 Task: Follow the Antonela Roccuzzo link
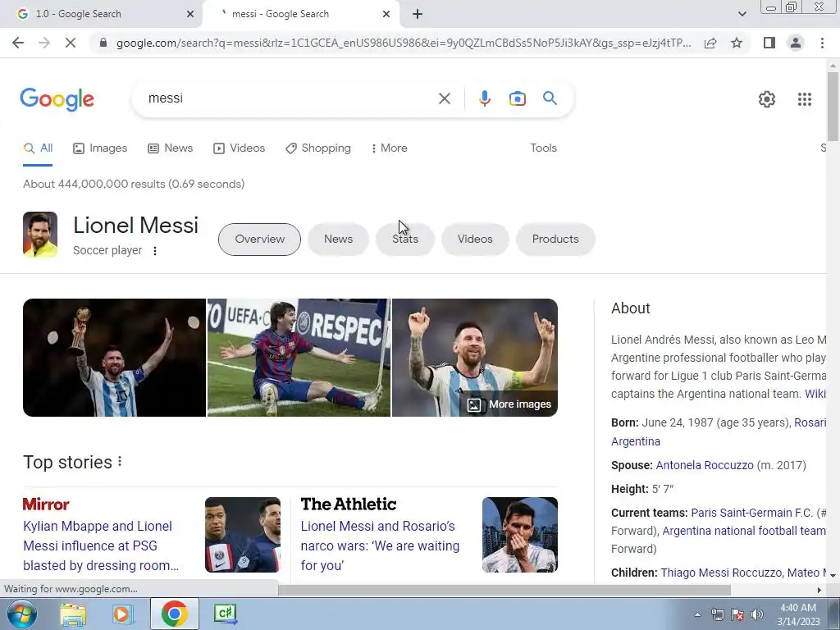(705, 465)
